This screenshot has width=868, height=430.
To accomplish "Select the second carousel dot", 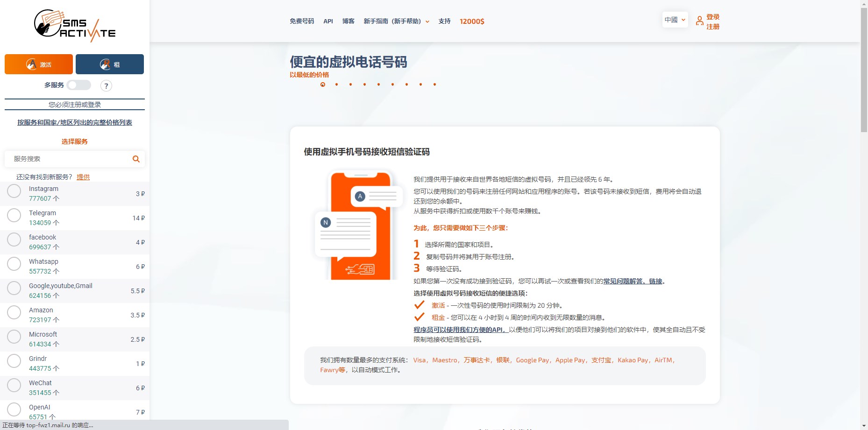I will (x=336, y=85).
